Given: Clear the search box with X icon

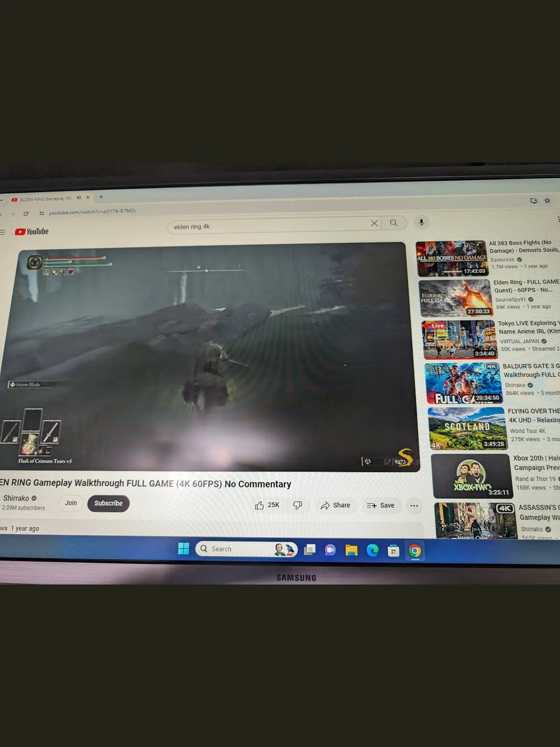Looking at the screenshot, I should [x=374, y=223].
